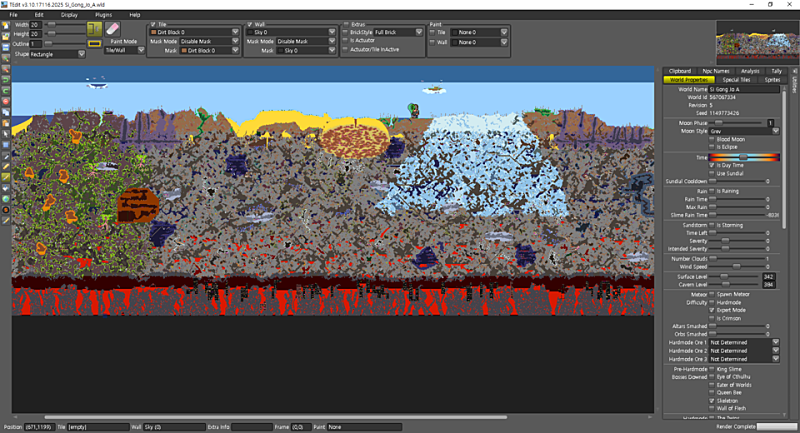The width and height of the screenshot is (800, 433).
Task: Select the Fill bucket tool
Action: 6,188
